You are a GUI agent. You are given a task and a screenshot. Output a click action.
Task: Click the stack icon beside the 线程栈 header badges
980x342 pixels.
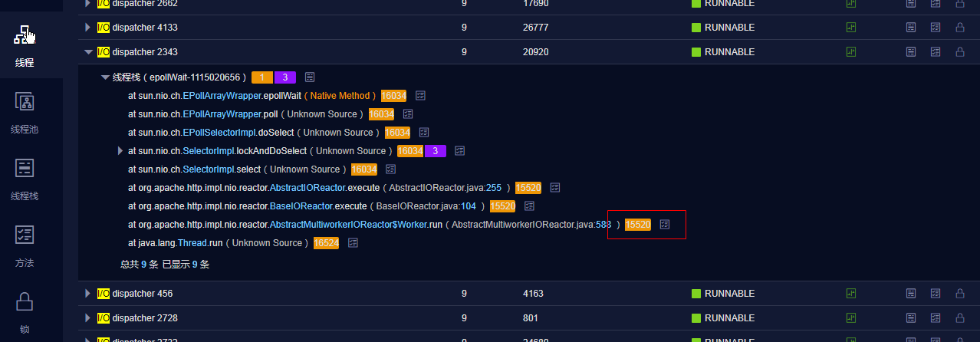310,77
